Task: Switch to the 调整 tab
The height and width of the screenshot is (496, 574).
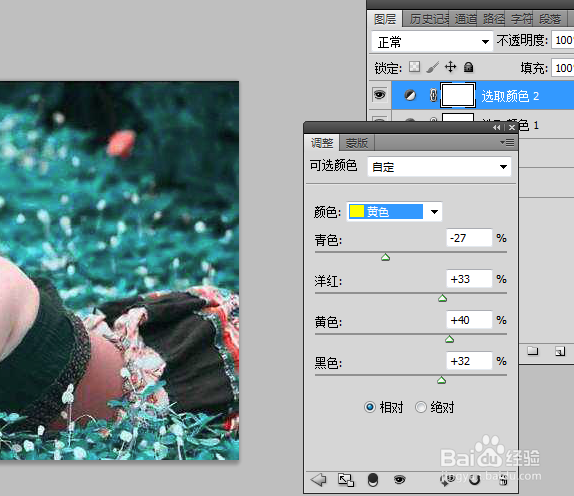Action: (x=322, y=143)
